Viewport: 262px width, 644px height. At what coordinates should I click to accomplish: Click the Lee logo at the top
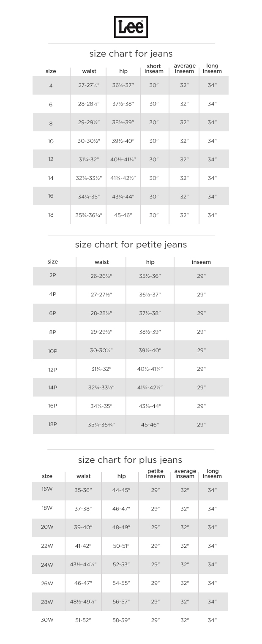(131, 27)
